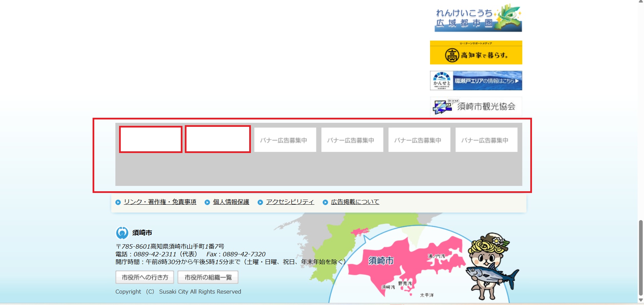
Task: Click the scrollbar down arrow
Action: coord(641,300)
